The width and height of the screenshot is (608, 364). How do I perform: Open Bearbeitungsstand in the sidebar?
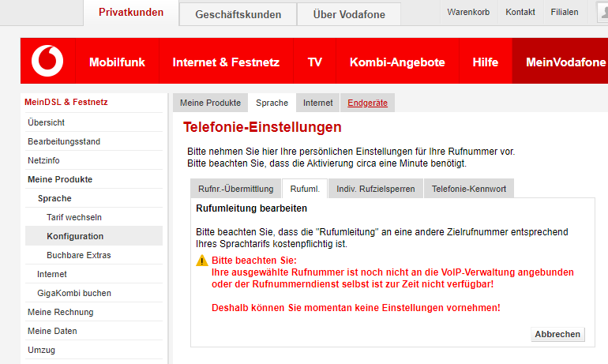(x=94, y=141)
